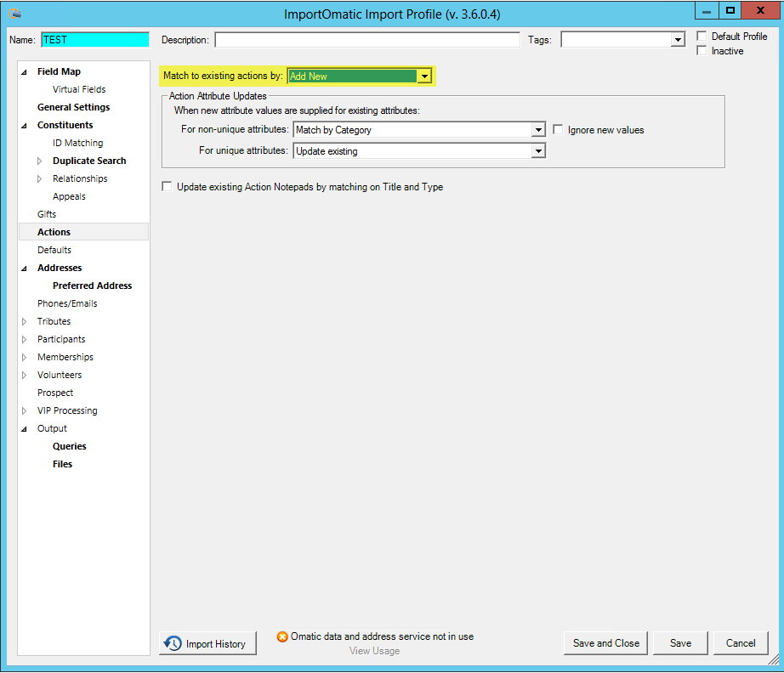Close the ImportOmatic Import Profile window

[x=760, y=11]
